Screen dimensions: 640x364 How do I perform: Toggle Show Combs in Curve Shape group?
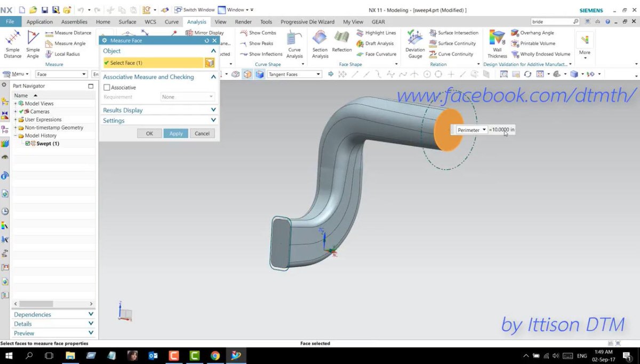pyautogui.click(x=259, y=33)
